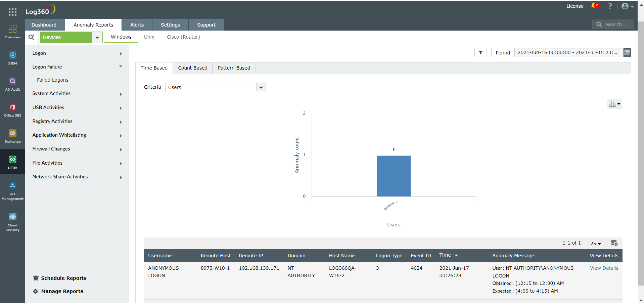This screenshot has width=644, height=303.
Task: Select the Anomaly Reports tab
Action: click(93, 25)
